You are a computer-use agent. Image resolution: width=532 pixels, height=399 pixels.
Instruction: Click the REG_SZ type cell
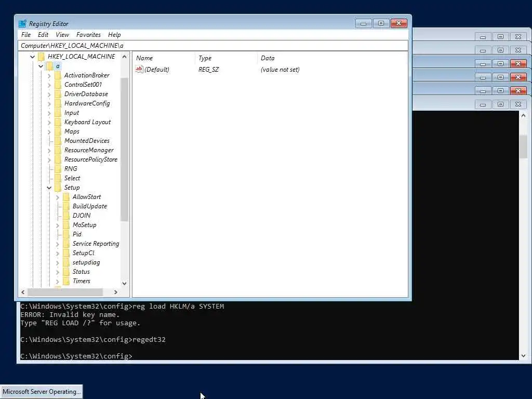tap(209, 70)
